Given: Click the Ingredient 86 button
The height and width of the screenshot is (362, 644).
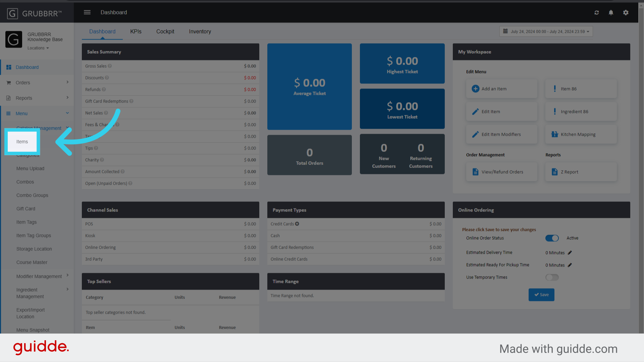Looking at the screenshot, I should [x=581, y=112].
